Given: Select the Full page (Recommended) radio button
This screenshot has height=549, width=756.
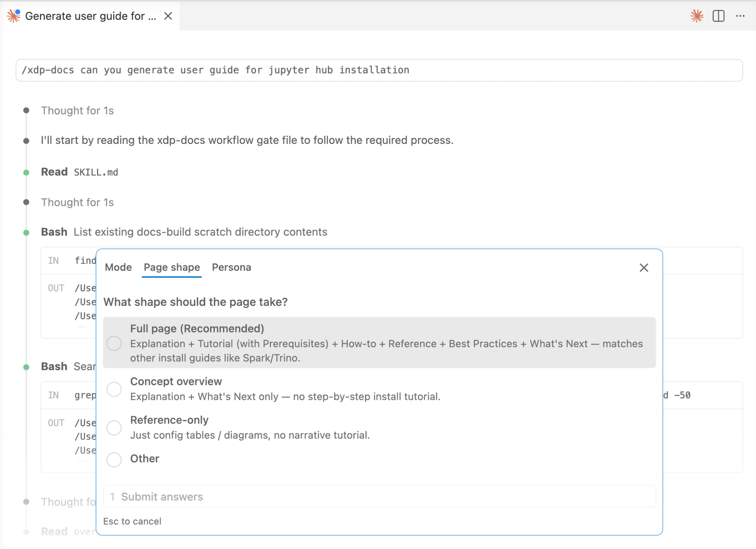Looking at the screenshot, I should (x=114, y=343).
